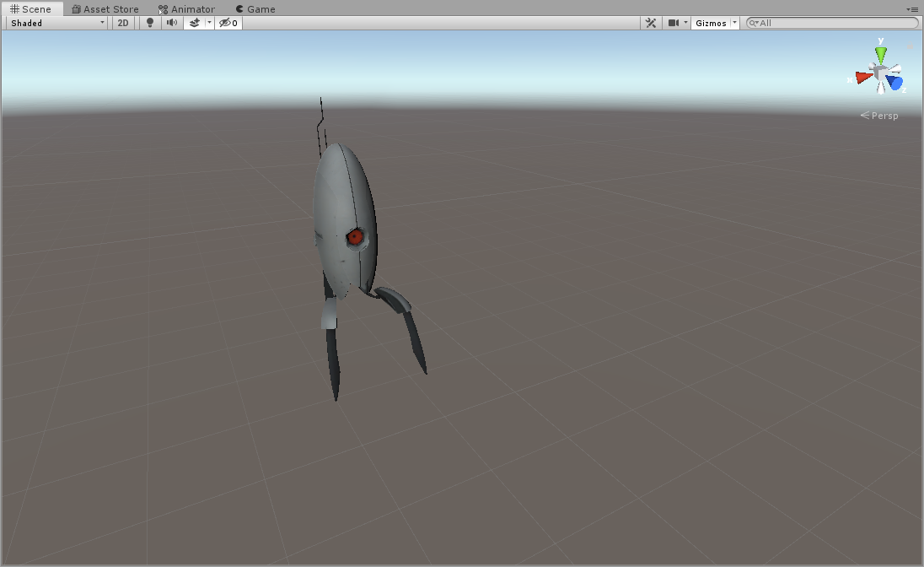Open the Gizmos dropdown arrow
Image resolution: width=924 pixels, height=567 pixels.
(735, 23)
